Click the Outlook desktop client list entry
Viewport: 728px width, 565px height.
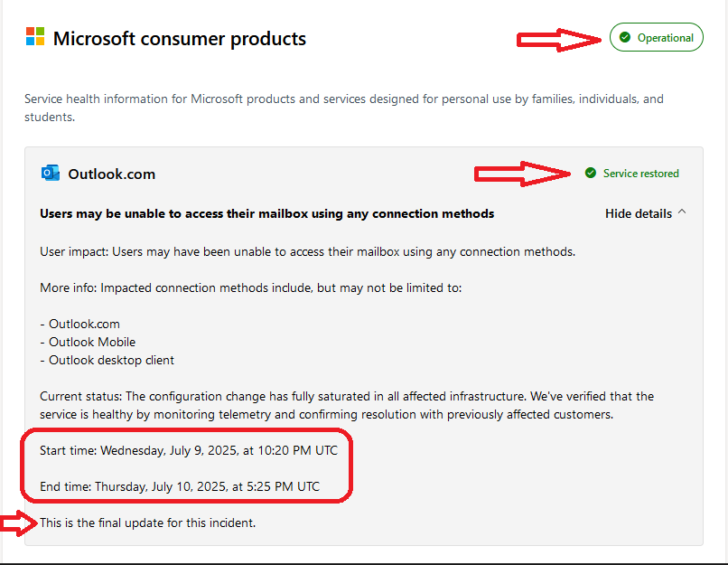(x=107, y=360)
